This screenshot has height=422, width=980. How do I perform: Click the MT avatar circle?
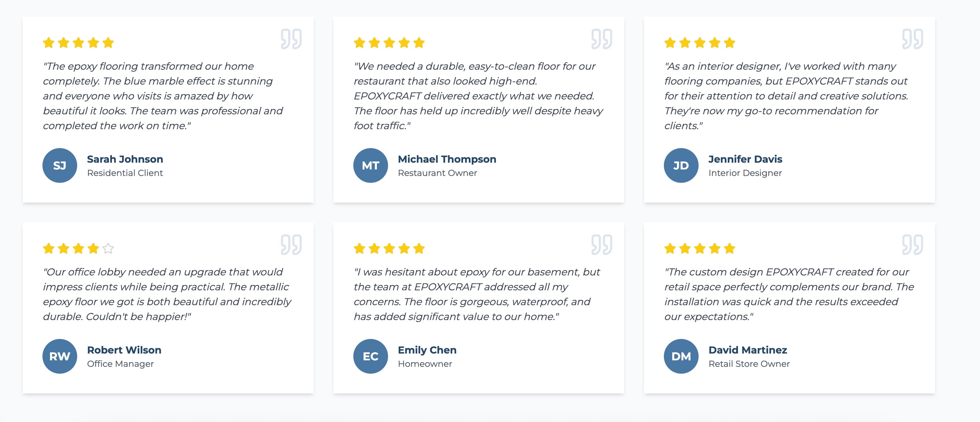371,165
